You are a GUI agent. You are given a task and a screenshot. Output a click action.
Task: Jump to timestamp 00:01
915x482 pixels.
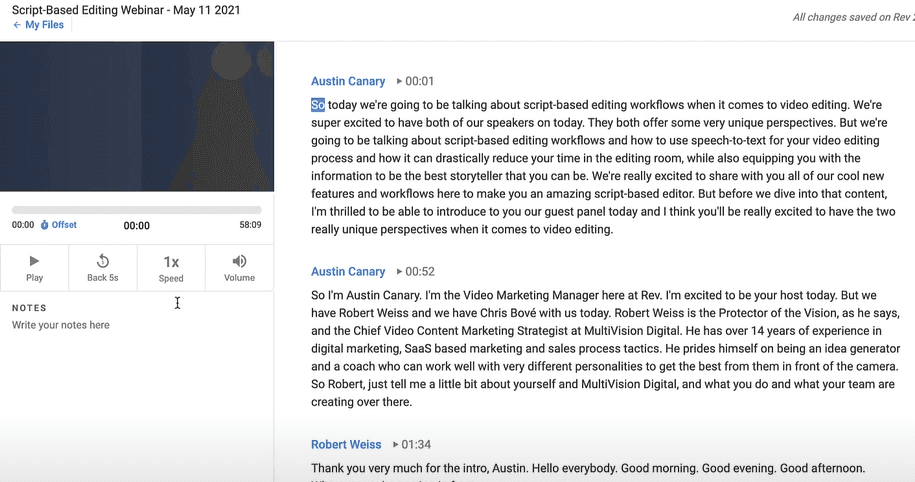click(419, 81)
